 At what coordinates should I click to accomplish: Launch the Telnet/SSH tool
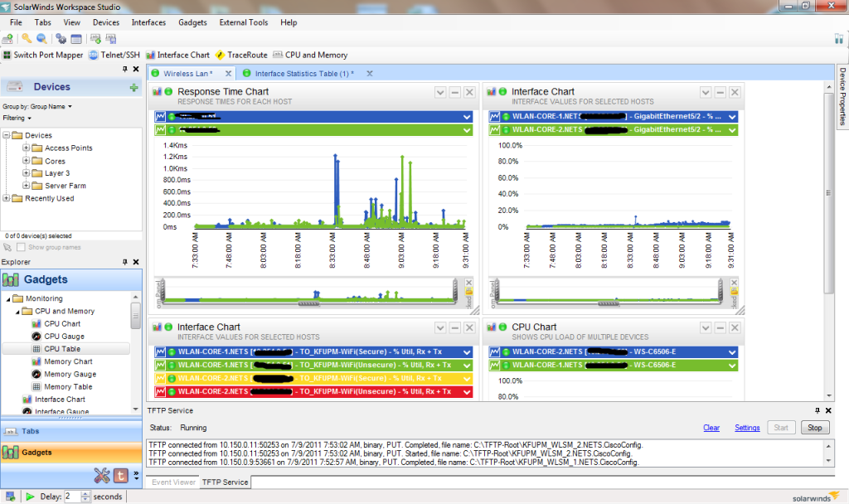point(114,55)
